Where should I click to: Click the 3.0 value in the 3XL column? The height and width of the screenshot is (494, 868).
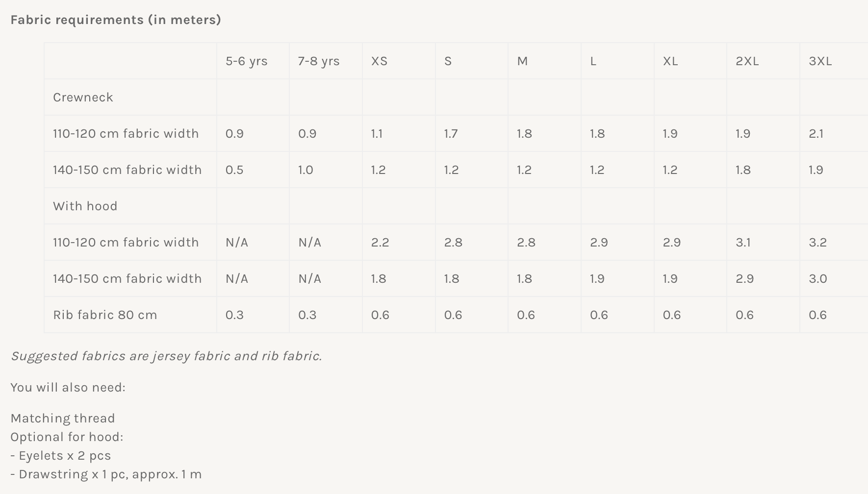point(817,279)
